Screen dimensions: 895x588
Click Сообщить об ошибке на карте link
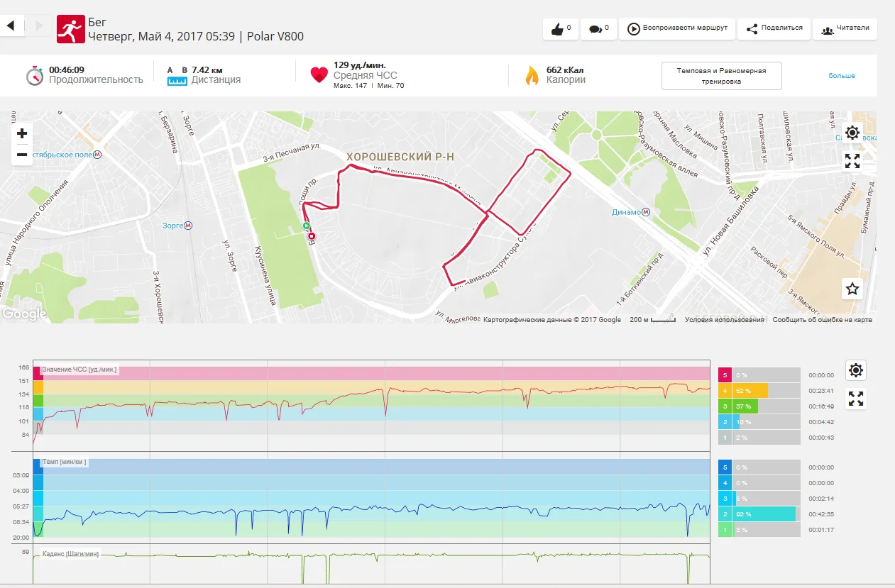pyautogui.click(x=823, y=320)
